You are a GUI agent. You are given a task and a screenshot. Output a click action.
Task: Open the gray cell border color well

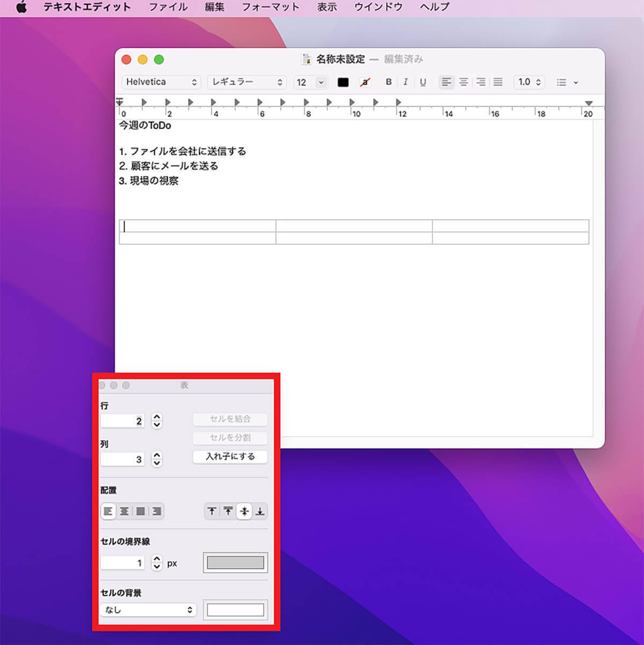(236, 562)
